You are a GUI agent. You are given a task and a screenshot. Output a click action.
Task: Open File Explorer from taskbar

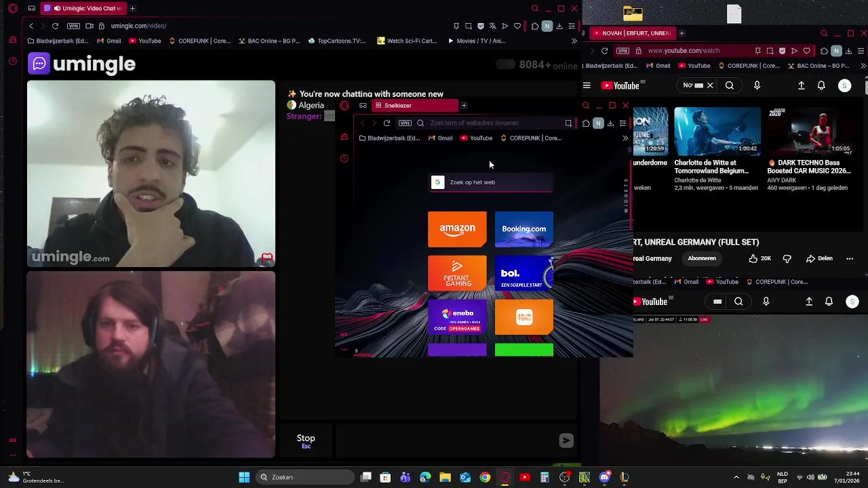point(445,477)
